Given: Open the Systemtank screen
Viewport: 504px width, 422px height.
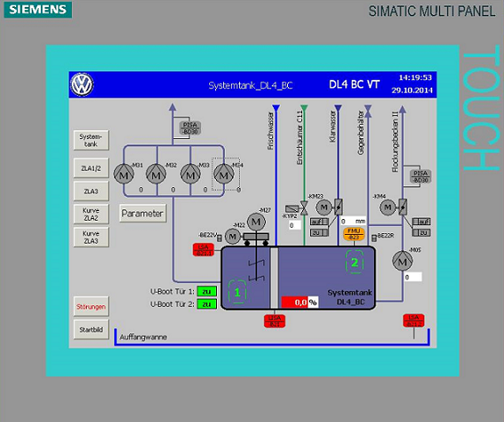Looking at the screenshot, I should (91, 140).
